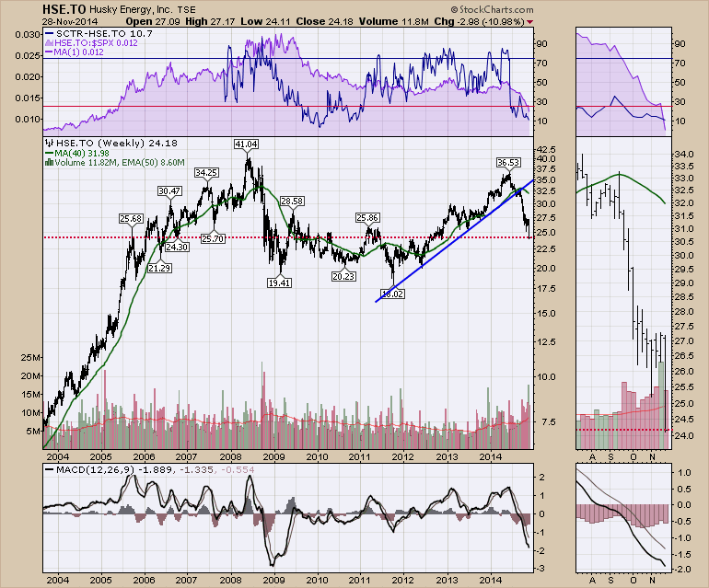Image resolution: width=709 pixels, height=588 pixels.
Task: Click the 0.030 ratio axis label
Action: [x=28, y=34]
